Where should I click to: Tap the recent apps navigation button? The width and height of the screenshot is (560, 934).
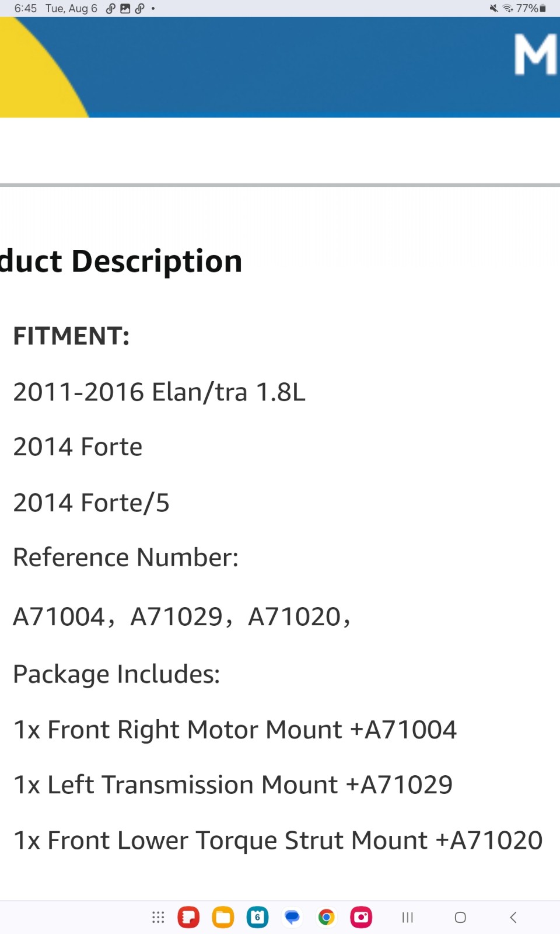(408, 918)
